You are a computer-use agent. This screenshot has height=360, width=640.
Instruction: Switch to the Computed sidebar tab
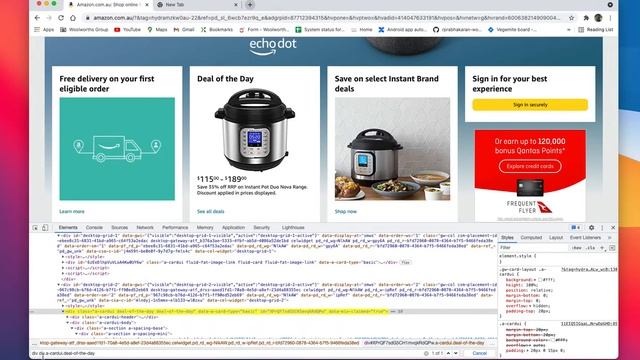tap(531, 238)
